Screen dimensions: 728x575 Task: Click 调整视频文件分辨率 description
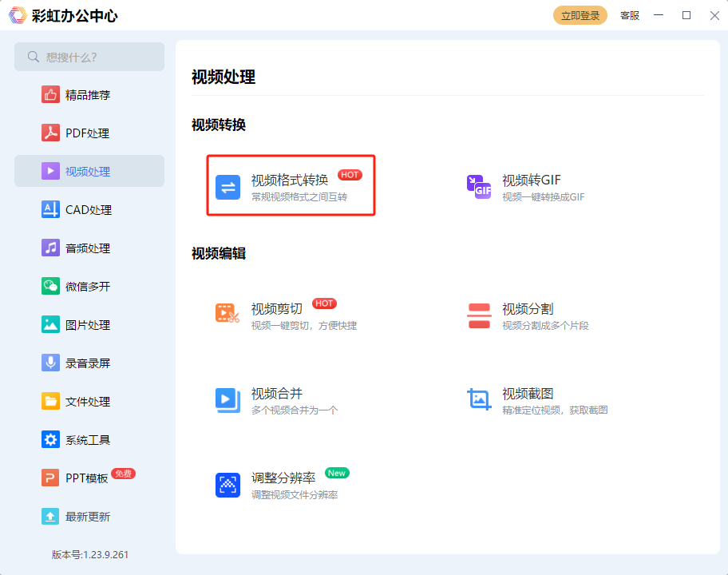[x=295, y=494]
